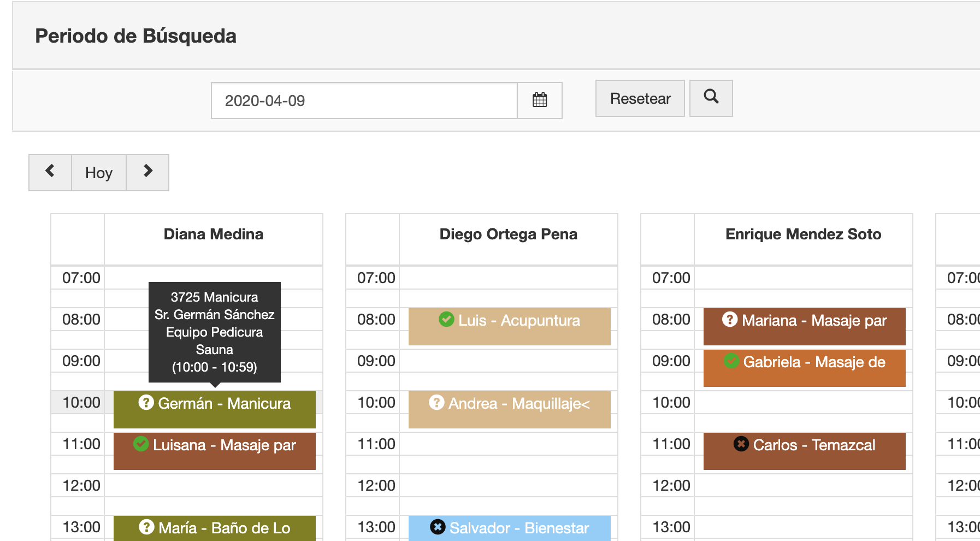Screen dimensions: 980x541
Task: Open María - Baño de Lo appointment
Action: click(215, 528)
